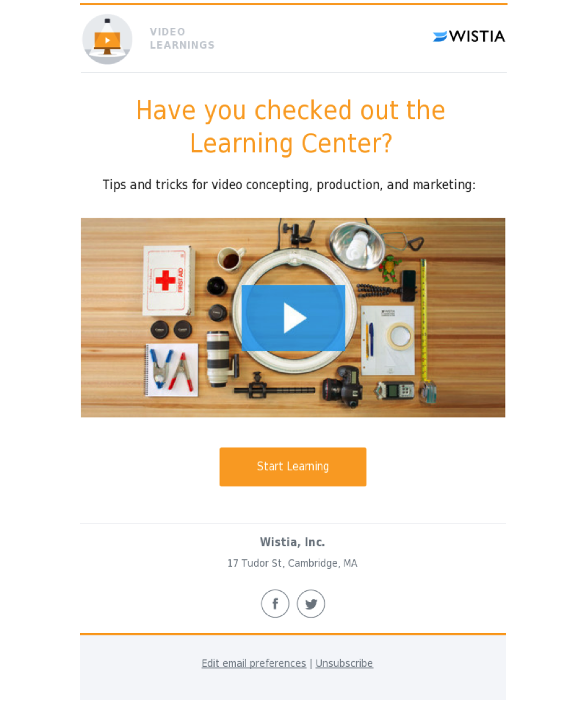Screen dimensions: 588x715
Task: Click the 17 Tudor St address text
Action: pyautogui.click(x=293, y=563)
